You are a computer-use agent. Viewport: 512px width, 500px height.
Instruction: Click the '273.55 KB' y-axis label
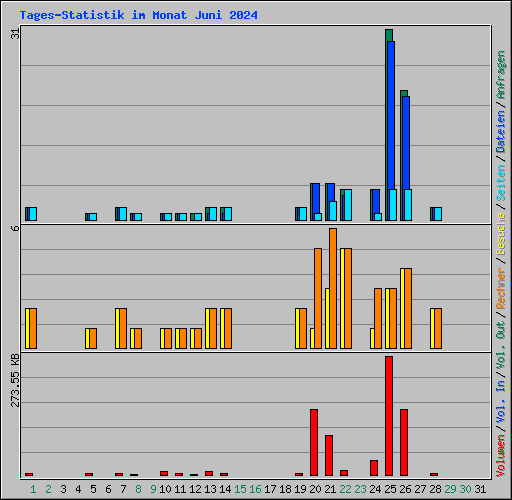(x=15, y=380)
